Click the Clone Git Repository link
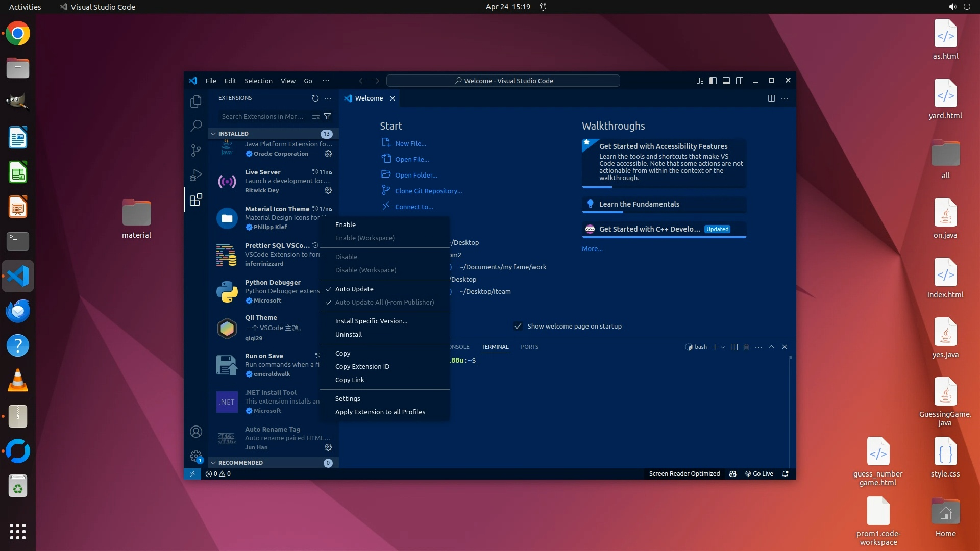Image resolution: width=980 pixels, height=551 pixels. (x=428, y=191)
